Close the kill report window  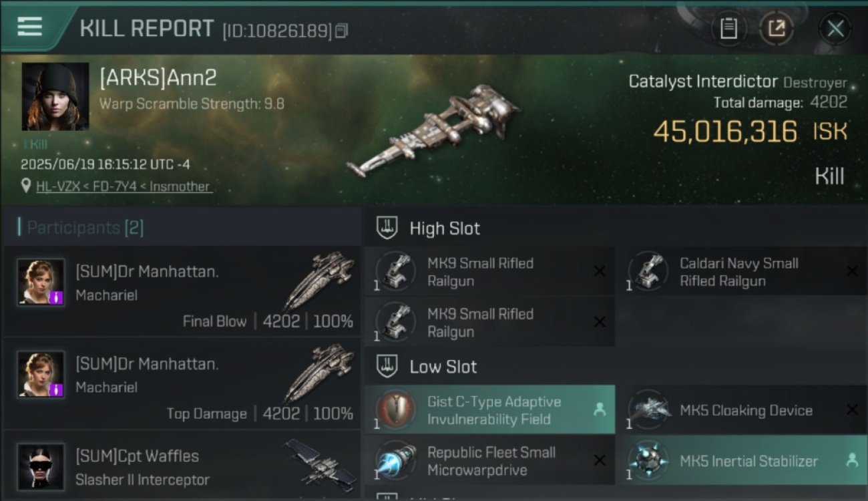835,29
